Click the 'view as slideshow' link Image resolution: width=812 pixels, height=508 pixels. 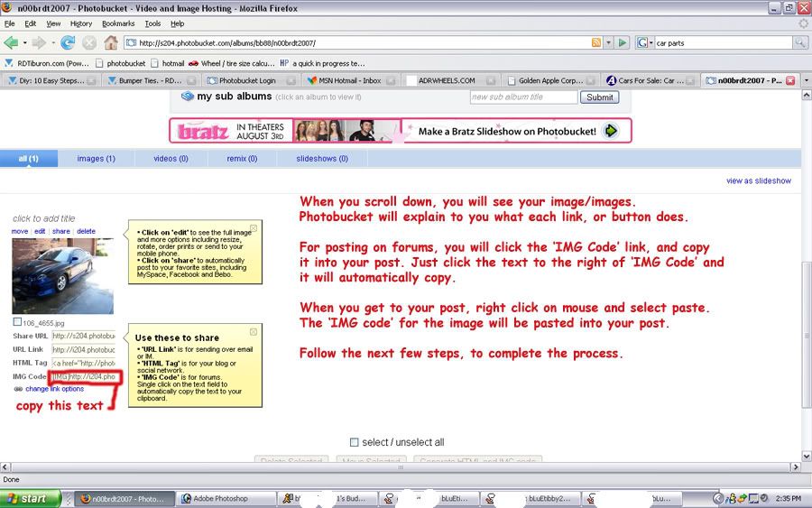[758, 180]
